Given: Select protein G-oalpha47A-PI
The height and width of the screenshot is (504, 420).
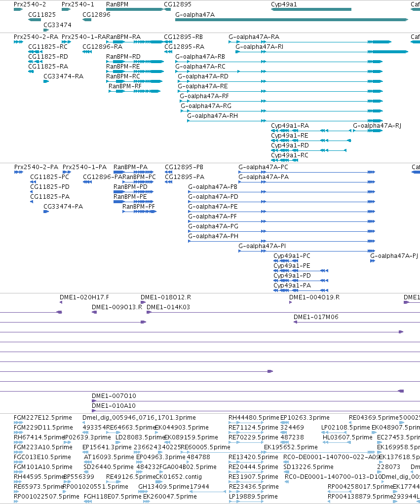Looking at the screenshot, I should 262,246.
